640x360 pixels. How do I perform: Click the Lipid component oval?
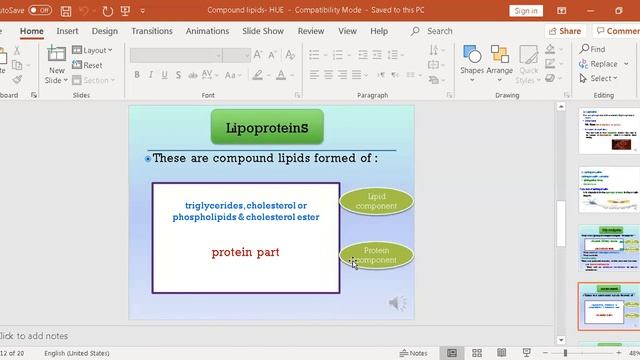(x=376, y=201)
